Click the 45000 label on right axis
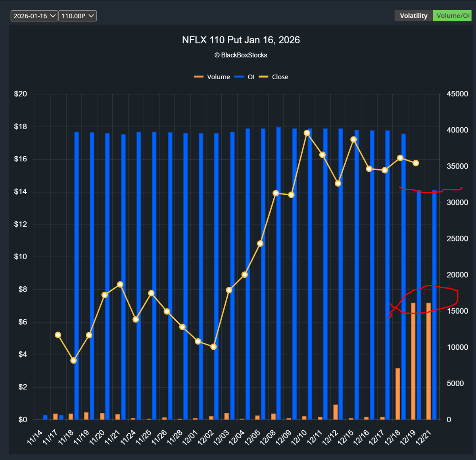Viewport: 476px width, 460px height. coord(457,94)
